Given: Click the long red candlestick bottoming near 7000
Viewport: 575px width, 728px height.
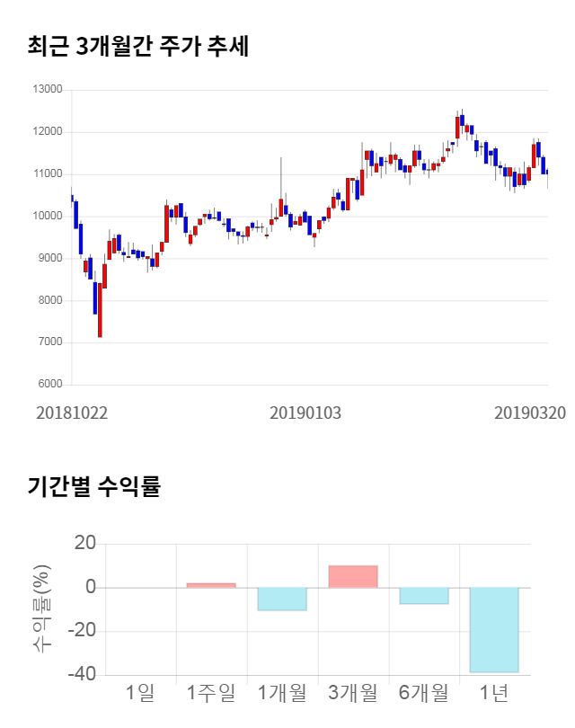Looking at the screenshot, I should (x=100, y=310).
